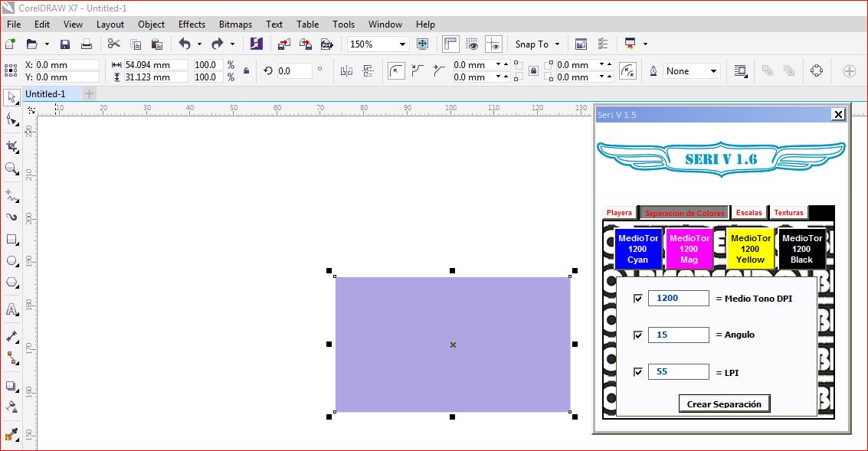Toggle the Angulo checkbox
Viewport: 868px width, 451px height.
pos(637,335)
